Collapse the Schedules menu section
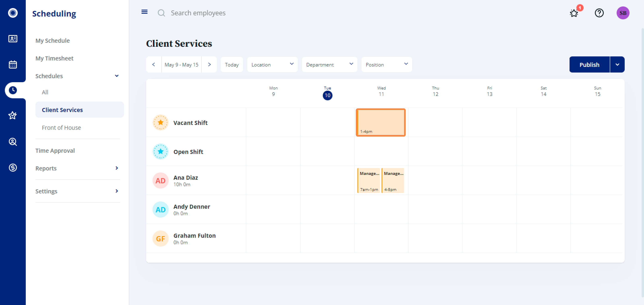 (117, 76)
